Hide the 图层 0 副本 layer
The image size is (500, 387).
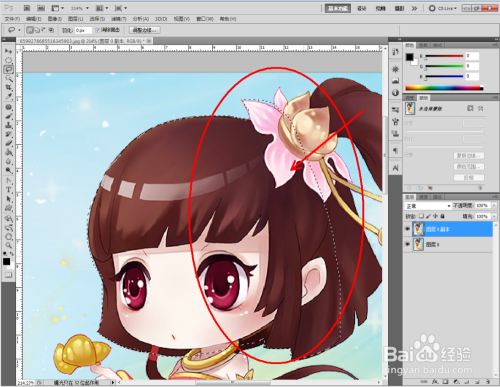click(x=407, y=229)
